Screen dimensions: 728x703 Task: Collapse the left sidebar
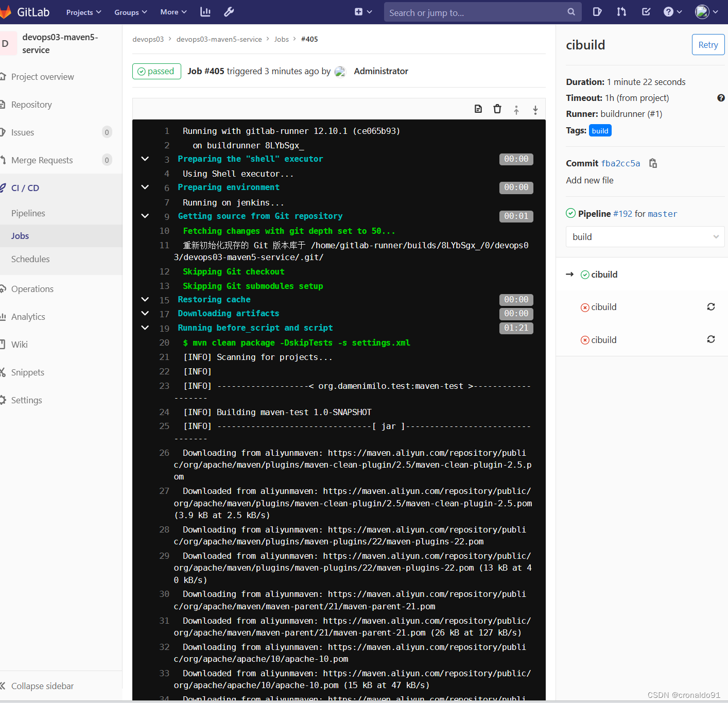pyautogui.click(x=42, y=685)
